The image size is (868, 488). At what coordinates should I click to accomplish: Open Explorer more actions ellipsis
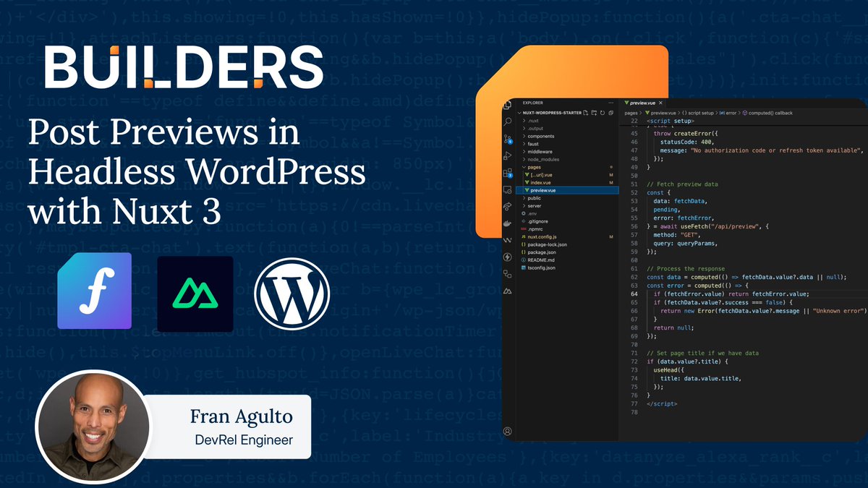[x=611, y=103]
